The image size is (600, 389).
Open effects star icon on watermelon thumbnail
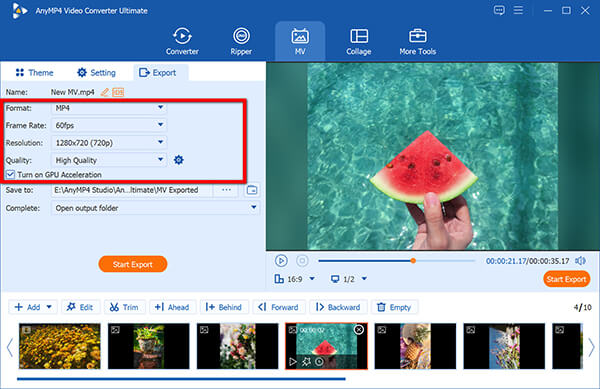[306, 361]
